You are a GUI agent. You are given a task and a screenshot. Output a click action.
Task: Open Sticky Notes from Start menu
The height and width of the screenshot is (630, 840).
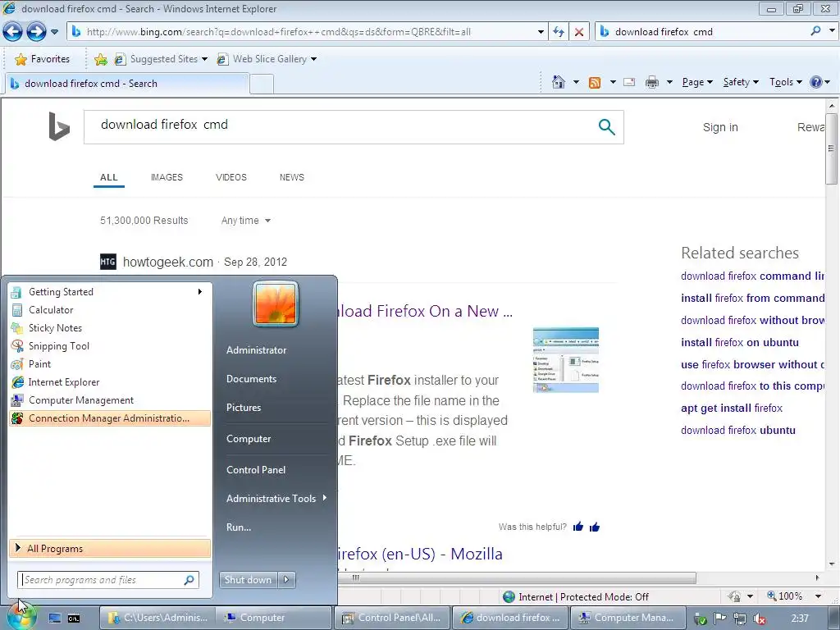pos(110,328)
